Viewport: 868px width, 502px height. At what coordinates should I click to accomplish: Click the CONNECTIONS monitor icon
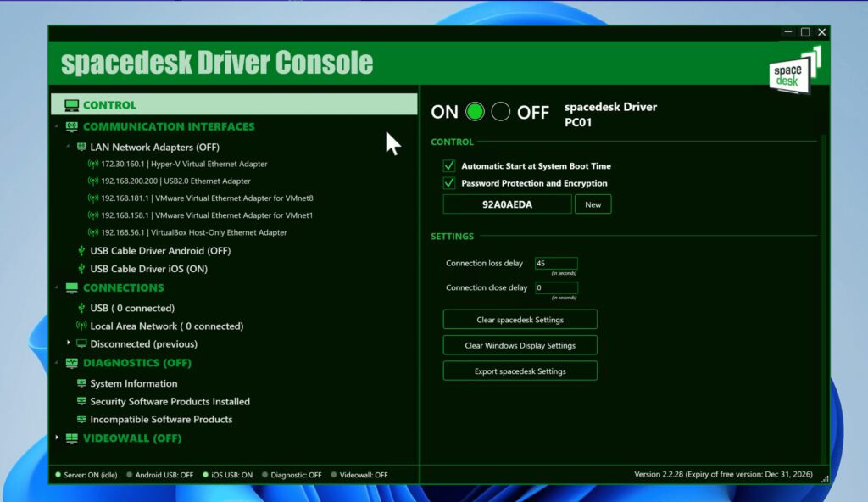(72, 287)
